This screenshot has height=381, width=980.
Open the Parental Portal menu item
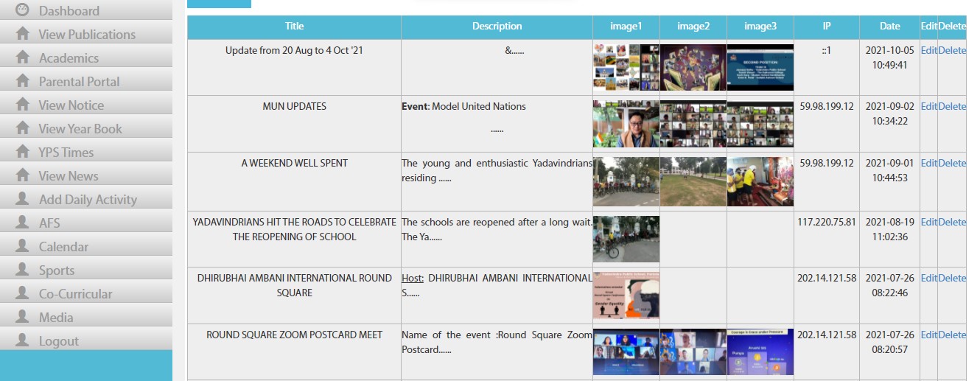[79, 81]
